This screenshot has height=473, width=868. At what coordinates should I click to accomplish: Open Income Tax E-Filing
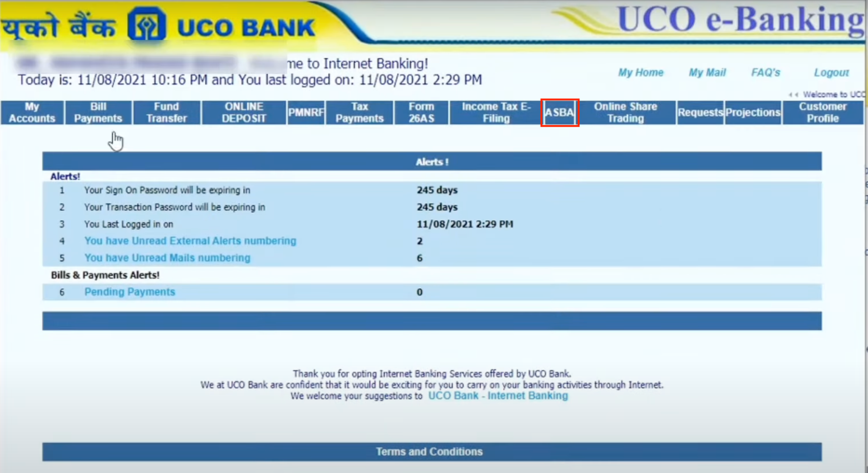point(496,112)
